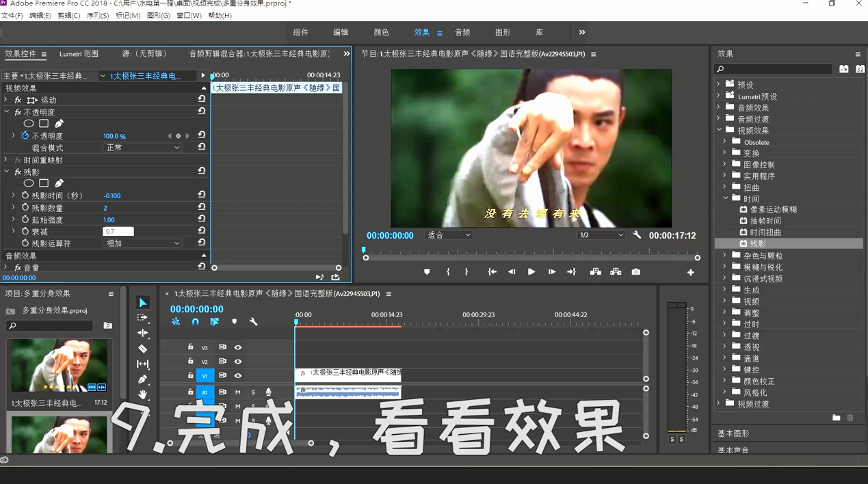Toggle timeline snap magnet icon
The width and height of the screenshot is (868, 484).
195,322
